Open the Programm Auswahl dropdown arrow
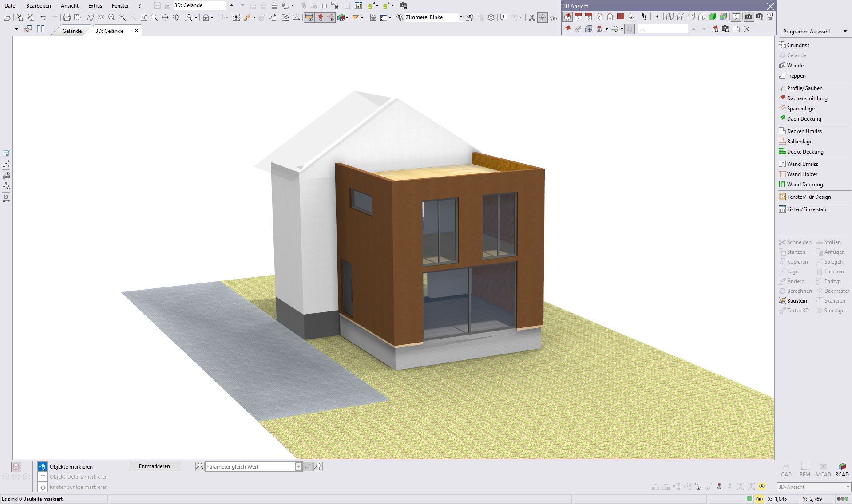This screenshot has height=504, width=852. click(845, 31)
